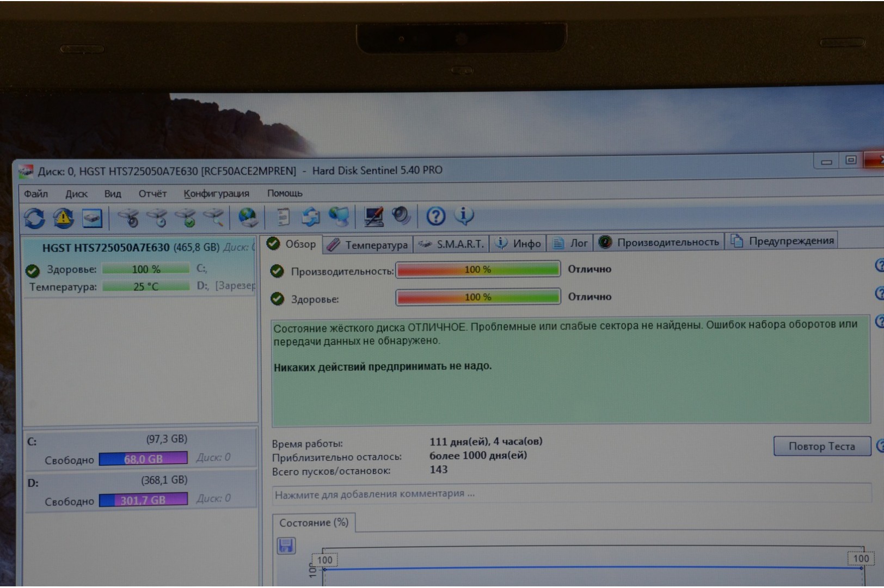Click the warning triangle refresh icon
This screenshot has width=884, height=588.
point(64,218)
